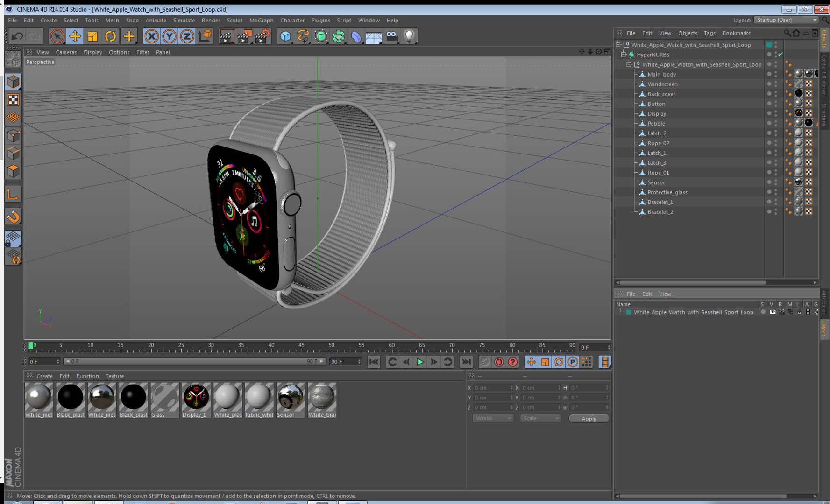This screenshot has height=504, width=830.
Task: Select the Scale tool in top toolbar
Action: pos(92,36)
